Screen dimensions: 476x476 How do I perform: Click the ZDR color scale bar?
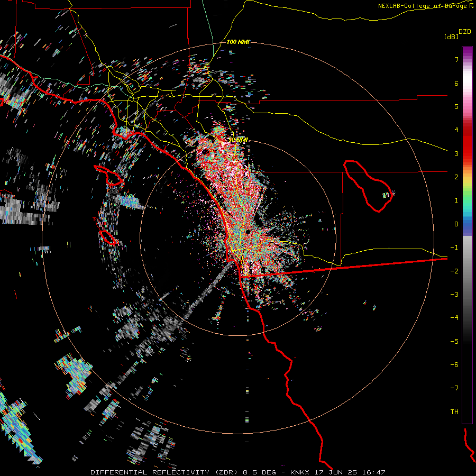[467, 235]
